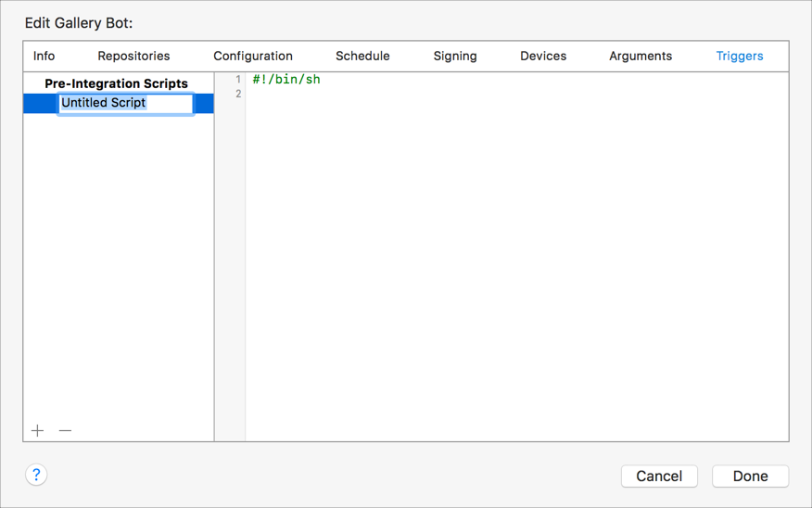The height and width of the screenshot is (508, 812).
Task: Select the Schedule tab
Action: pos(362,56)
